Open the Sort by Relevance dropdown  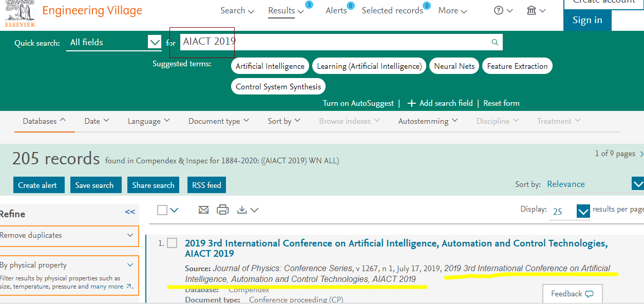[637, 184]
